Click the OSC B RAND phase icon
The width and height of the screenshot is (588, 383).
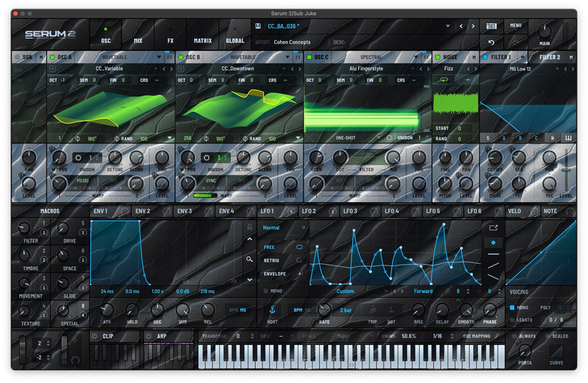click(x=245, y=138)
